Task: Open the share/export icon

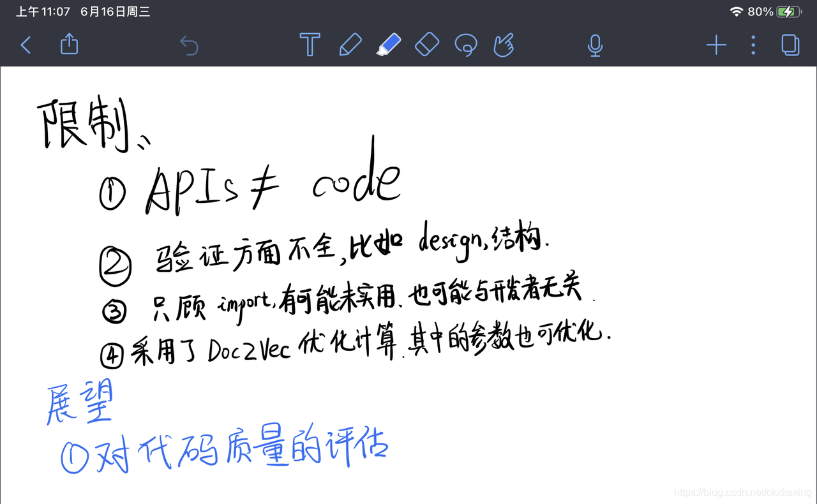Action: [69, 44]
